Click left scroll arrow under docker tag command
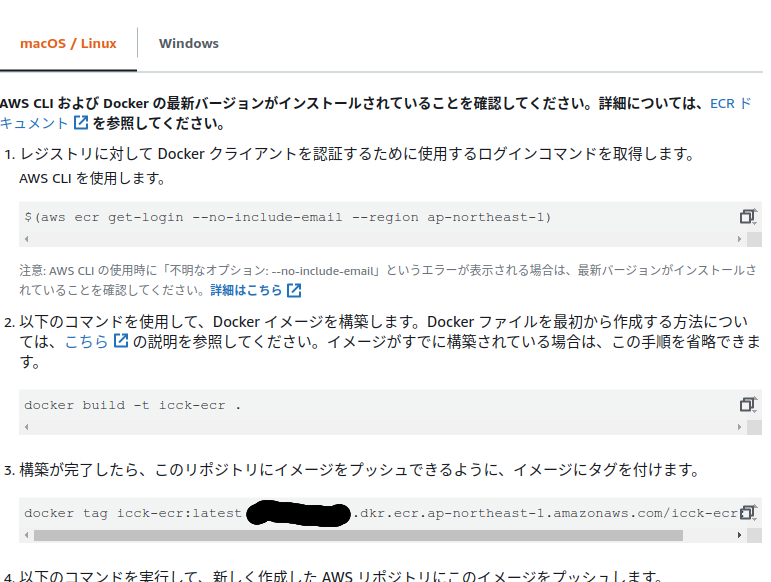This screenshot has width=771, height=582. [x=27, y=535]
